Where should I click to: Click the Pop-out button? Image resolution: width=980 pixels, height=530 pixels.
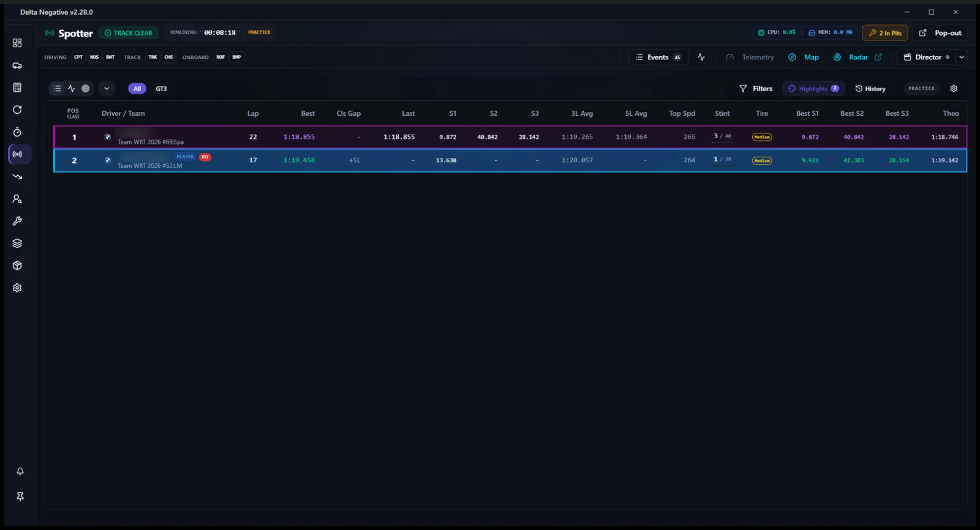(x=940, y=33)
